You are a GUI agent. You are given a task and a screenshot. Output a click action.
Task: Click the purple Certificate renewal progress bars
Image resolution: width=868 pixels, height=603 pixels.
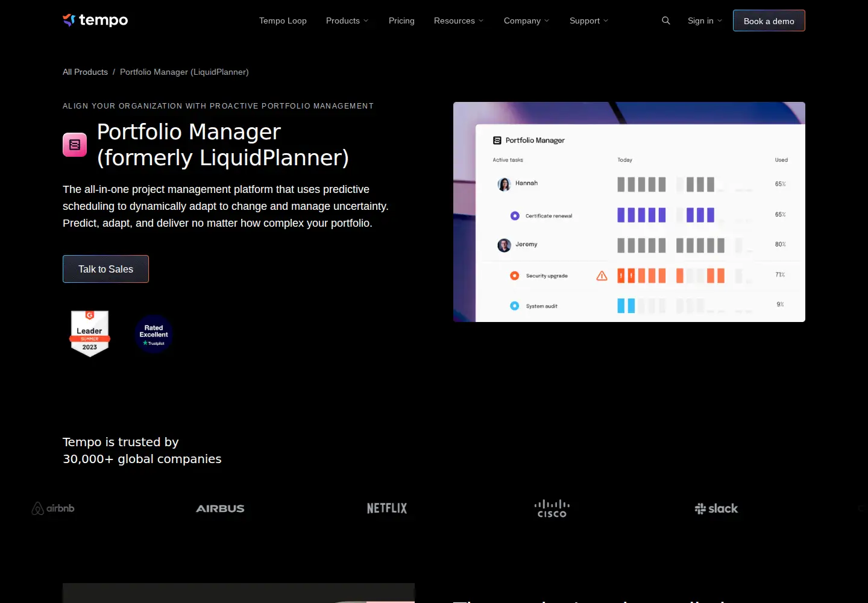coord(665,215)
